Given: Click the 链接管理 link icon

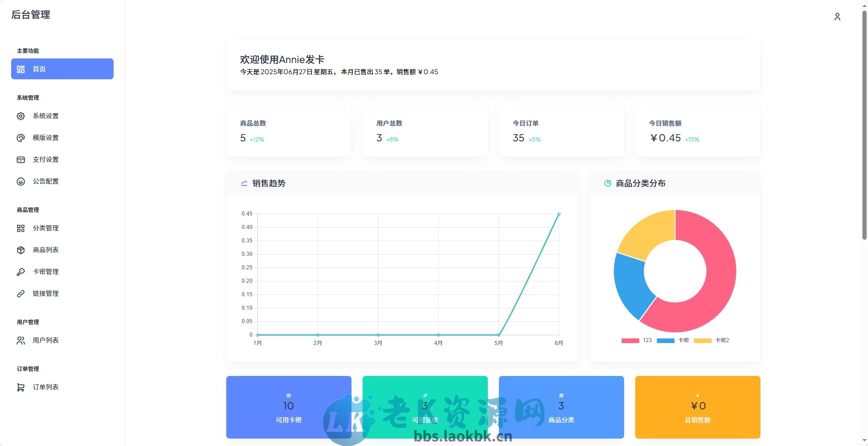Looking at the screenshot, I should pos(21,293).
